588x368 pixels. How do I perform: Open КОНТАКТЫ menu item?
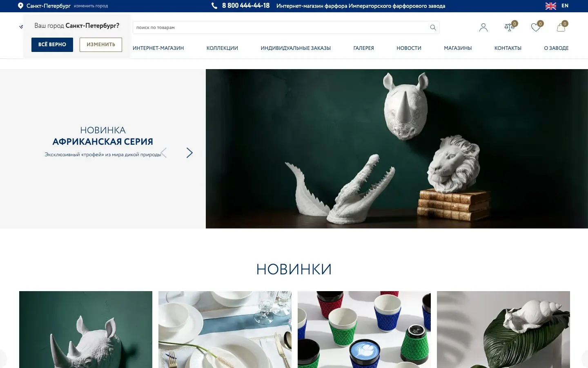point(508,48)
